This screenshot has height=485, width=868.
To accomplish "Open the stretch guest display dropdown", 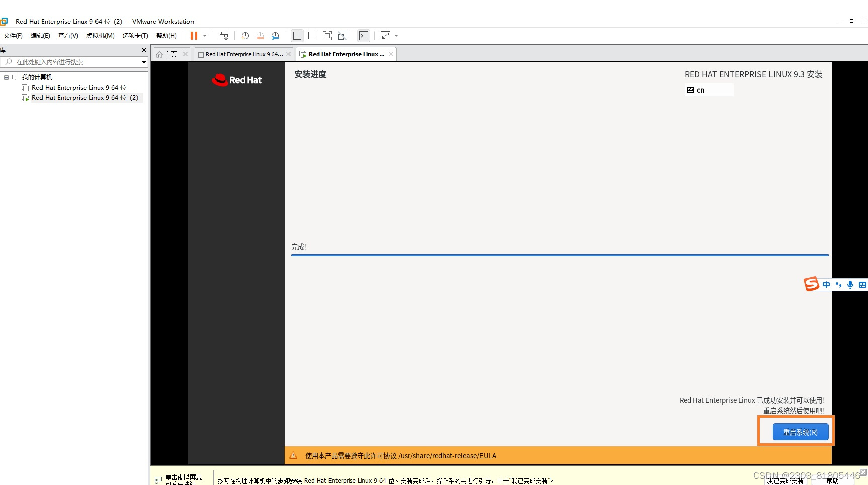I will (x=395, y=36).
